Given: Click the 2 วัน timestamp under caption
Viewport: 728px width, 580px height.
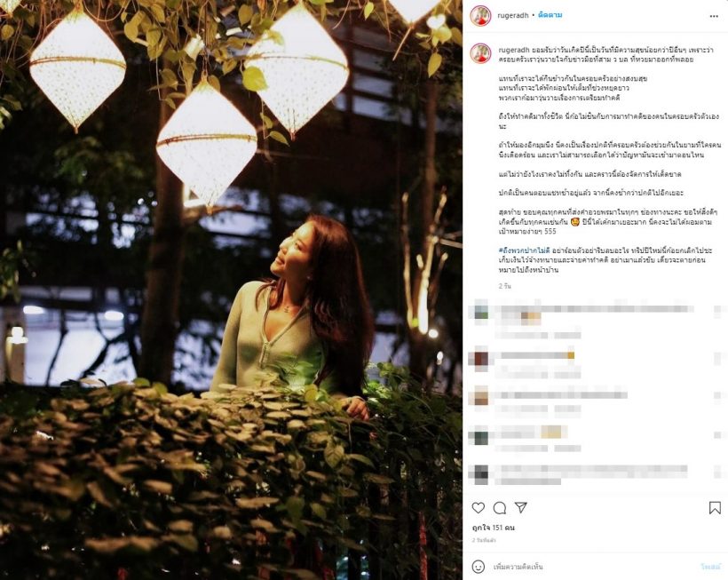Looking at the screenshot, I should pyautogui.click(x=504, y=286).
